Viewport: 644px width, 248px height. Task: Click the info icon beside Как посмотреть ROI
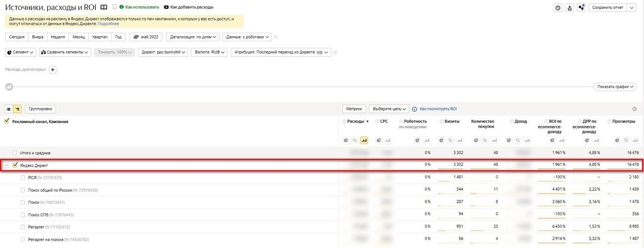[x=414, y=109]
